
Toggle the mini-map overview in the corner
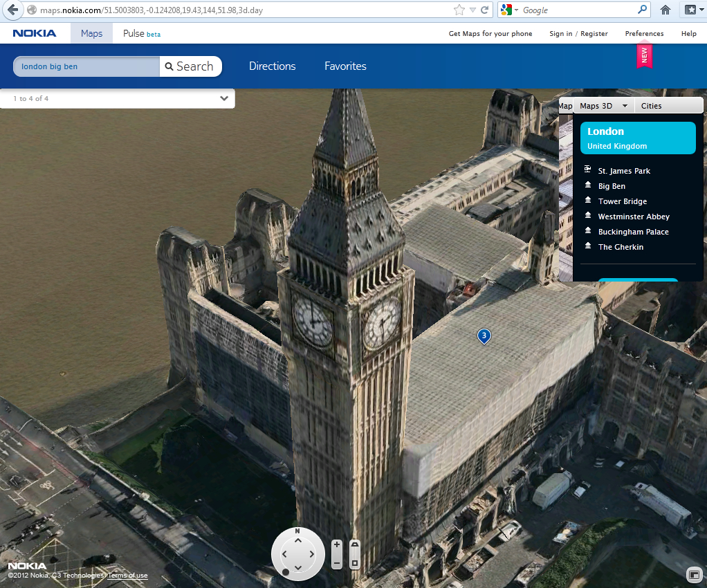(x=692, y=575)
